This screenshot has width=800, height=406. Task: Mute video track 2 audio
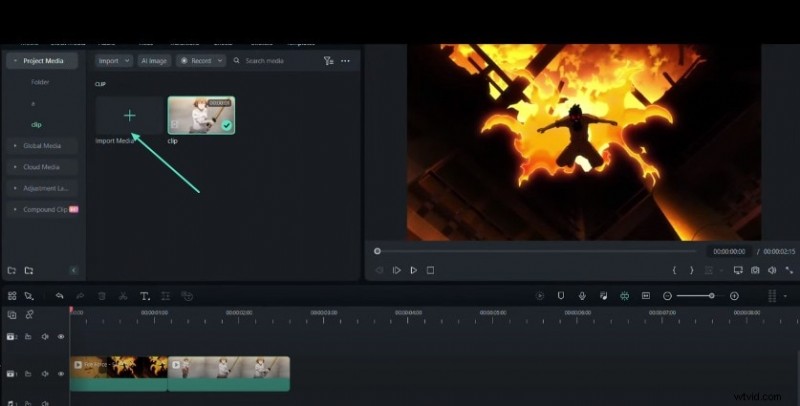(45, 337)
